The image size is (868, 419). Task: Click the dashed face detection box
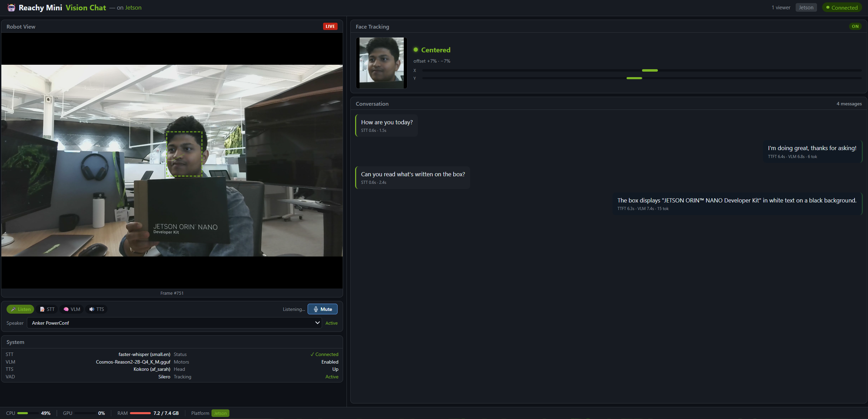coord(184,154)
